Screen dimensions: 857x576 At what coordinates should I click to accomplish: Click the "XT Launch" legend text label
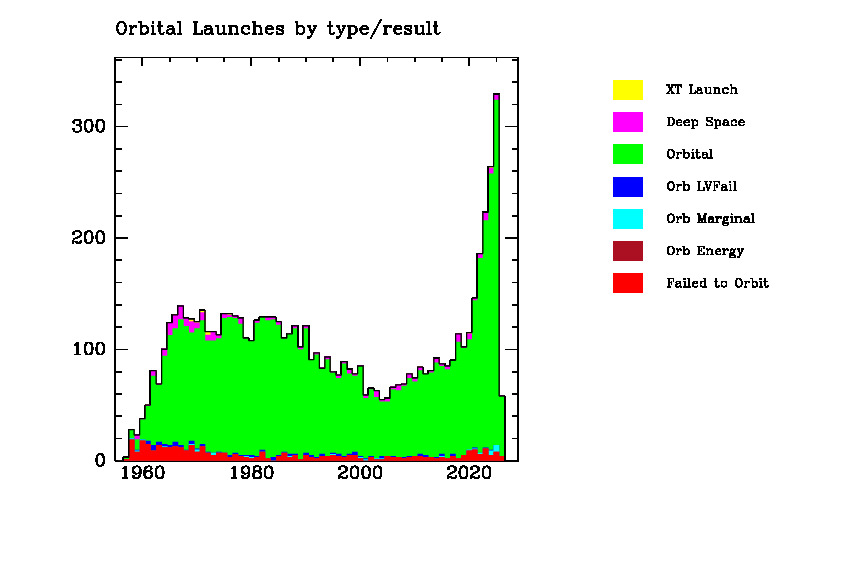(x=701, y=90)
